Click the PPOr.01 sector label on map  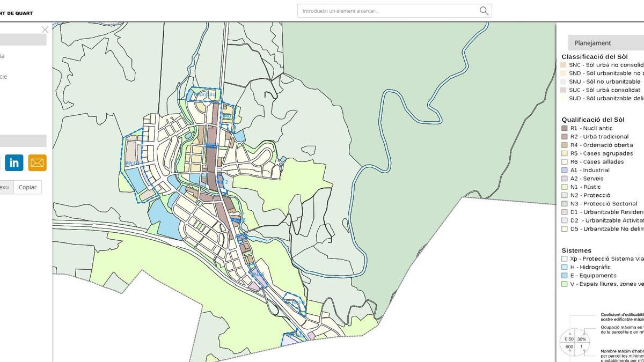click(204, 95)
